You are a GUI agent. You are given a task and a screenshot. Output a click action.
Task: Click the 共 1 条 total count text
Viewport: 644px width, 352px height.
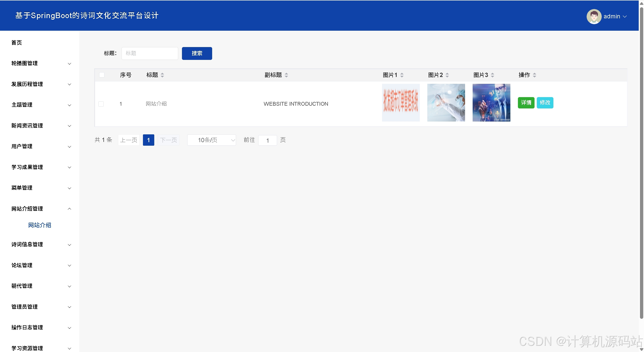point(103,140)
